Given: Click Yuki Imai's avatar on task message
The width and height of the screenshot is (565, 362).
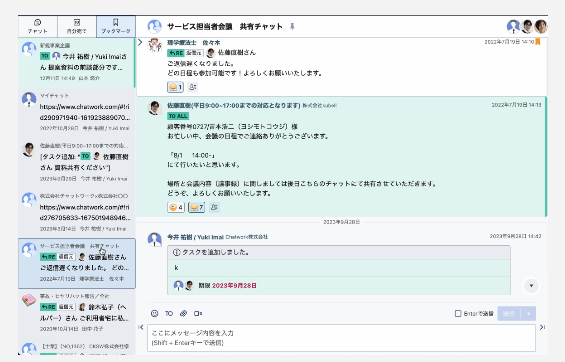Looking at the screenshot, I should (x=155, y=240).
